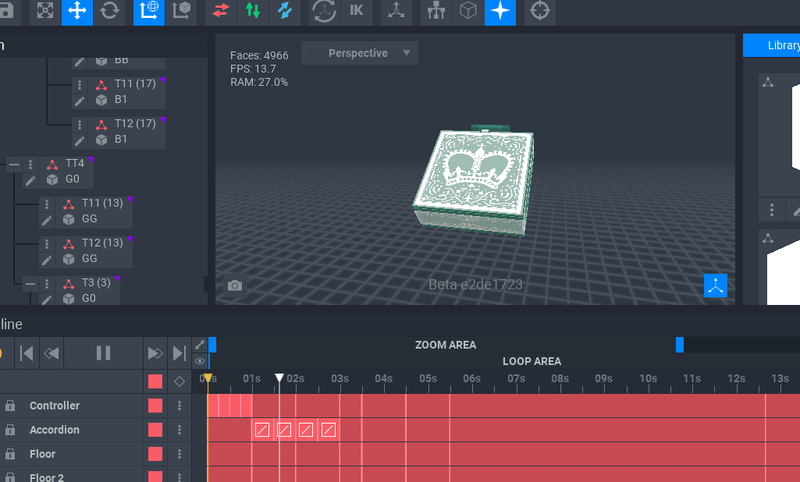Switch to the Library tab
800x482 pixels.
771,45
